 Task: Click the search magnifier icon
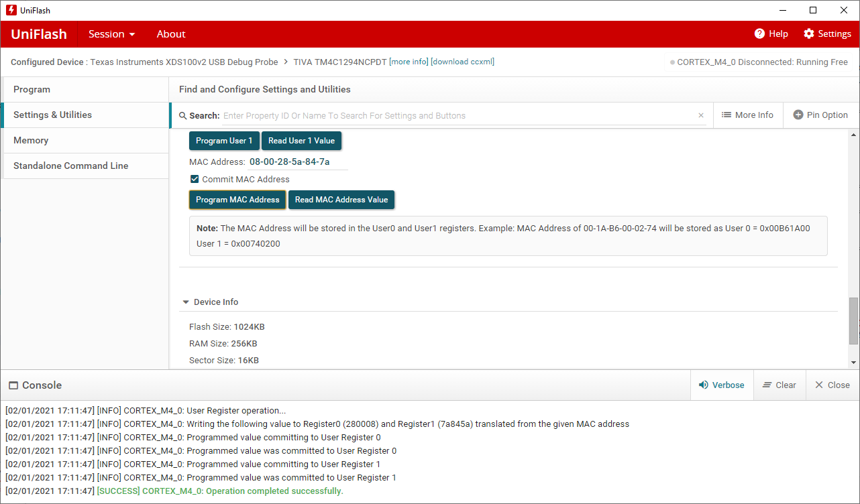pos(183,116)
